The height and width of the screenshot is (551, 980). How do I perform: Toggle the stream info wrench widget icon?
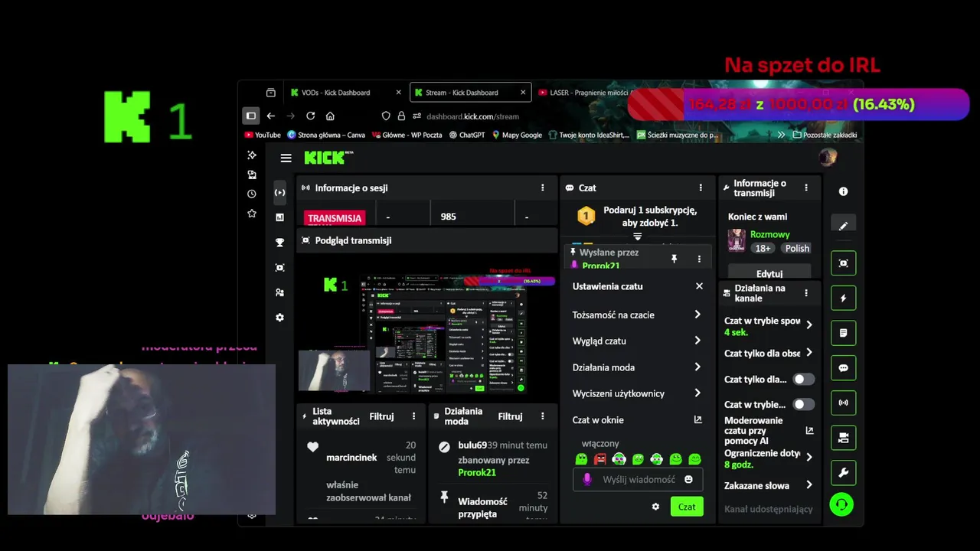tap(843, 473)
